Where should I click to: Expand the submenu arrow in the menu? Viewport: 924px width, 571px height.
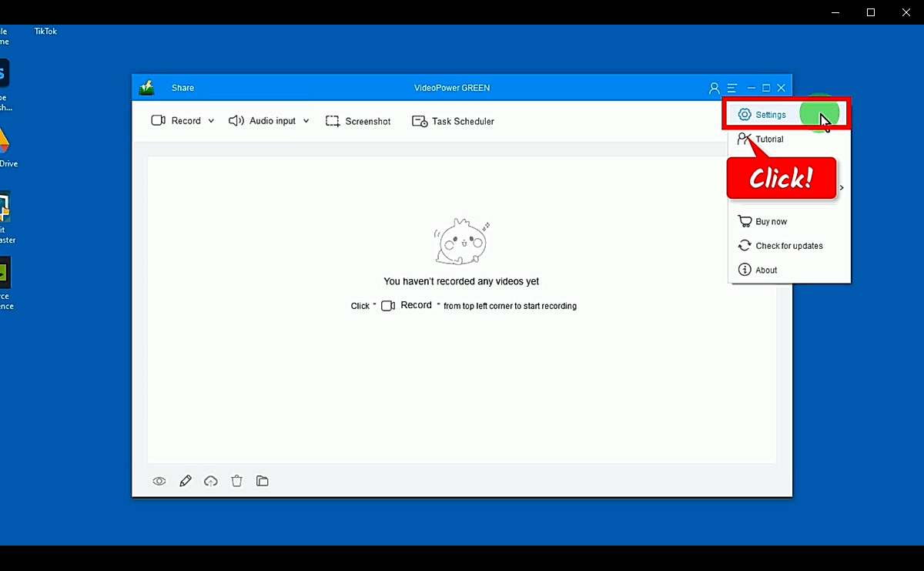841,186
